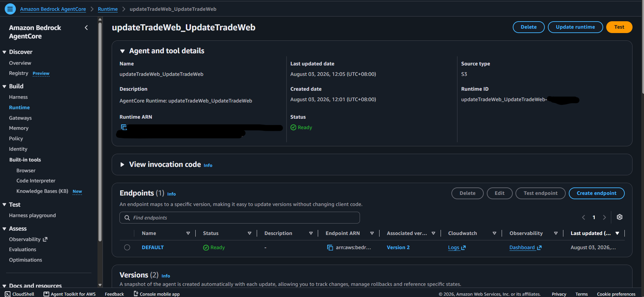Open Memory in side navigation
The image size is (644, 297).
(x=19, y=128)
